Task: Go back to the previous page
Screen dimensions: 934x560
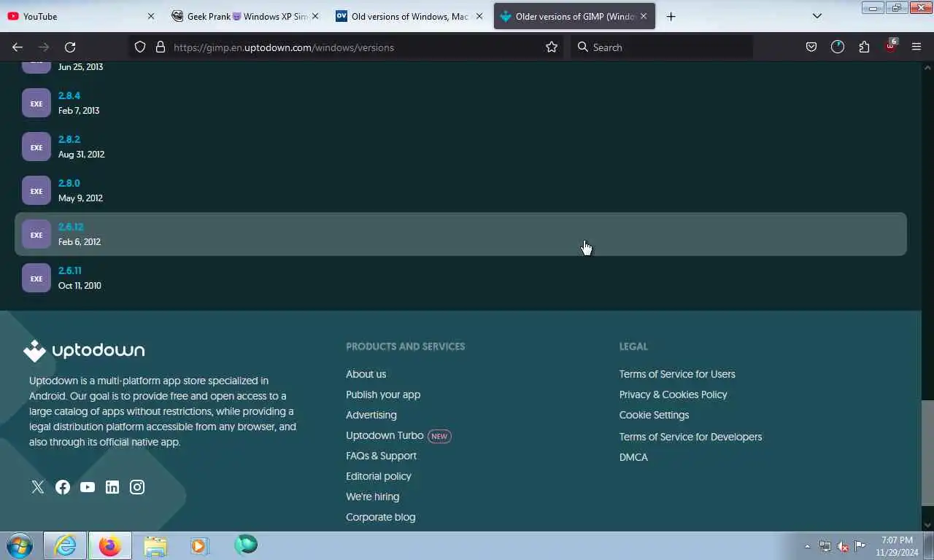Action: point(18,47)
